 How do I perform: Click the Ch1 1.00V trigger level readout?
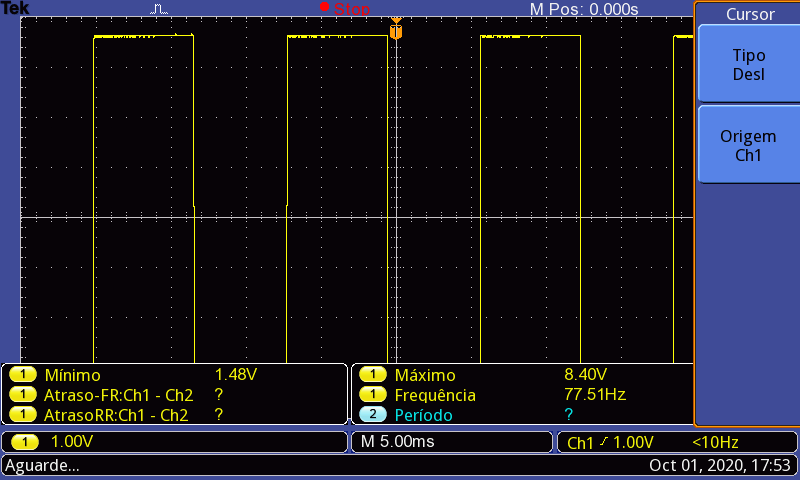point(610,442)
